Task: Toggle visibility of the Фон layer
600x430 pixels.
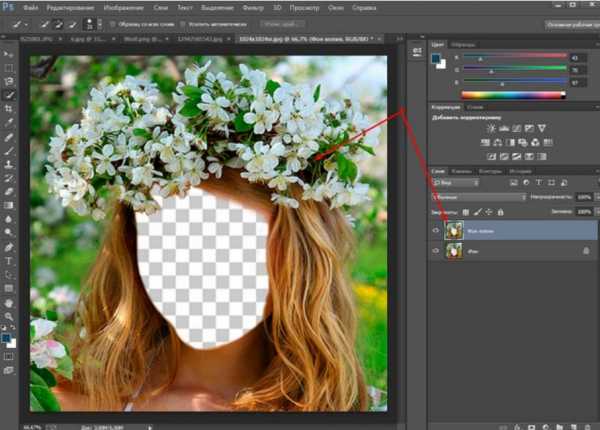Action: coord(435,251)
